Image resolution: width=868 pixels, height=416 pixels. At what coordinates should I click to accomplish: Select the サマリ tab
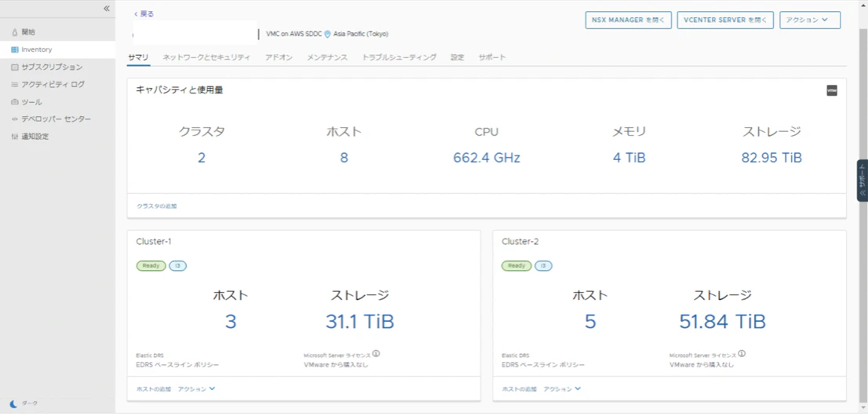click(138, 57)
